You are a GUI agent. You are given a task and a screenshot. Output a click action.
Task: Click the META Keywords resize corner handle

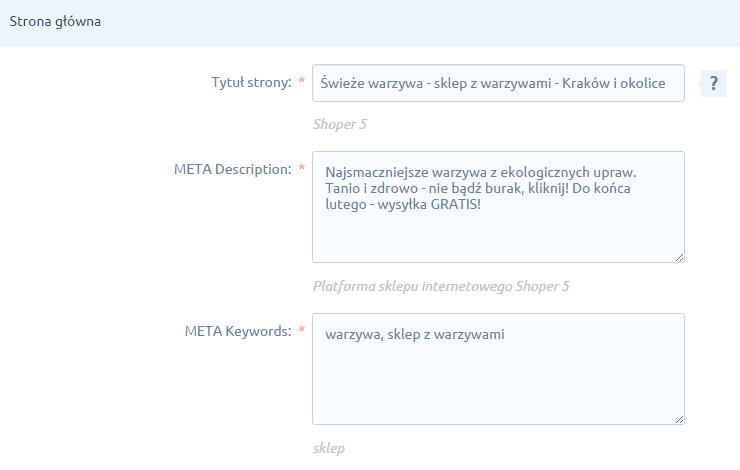(x=679, y=419)
